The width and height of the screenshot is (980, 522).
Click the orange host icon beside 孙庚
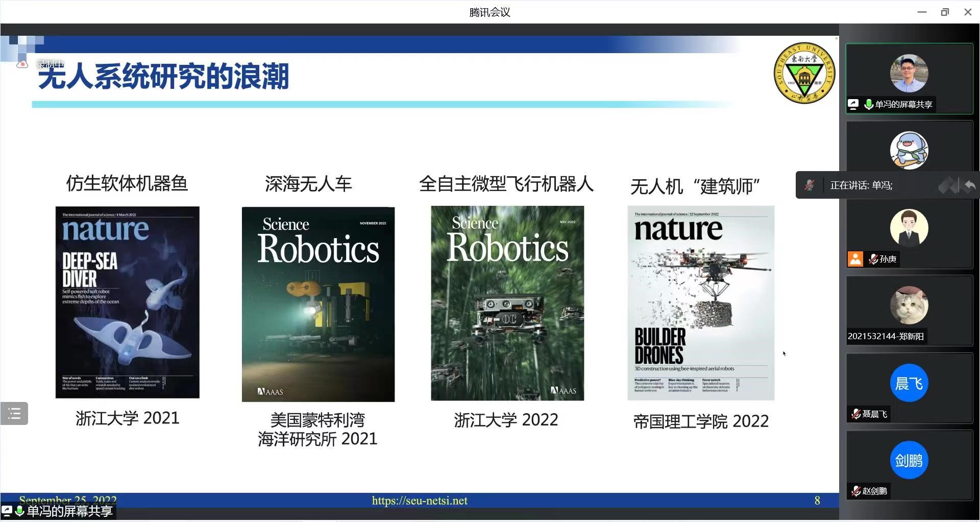coord(855,259)
